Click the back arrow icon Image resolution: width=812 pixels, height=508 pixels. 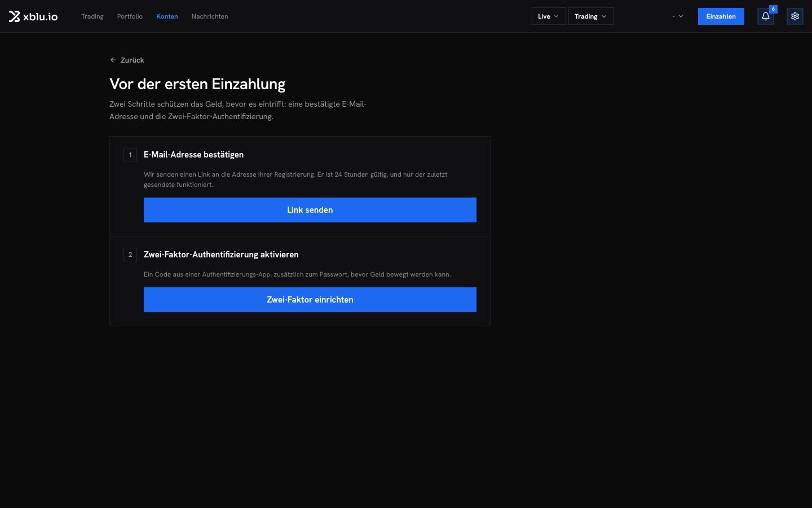[x=113, y=60]
